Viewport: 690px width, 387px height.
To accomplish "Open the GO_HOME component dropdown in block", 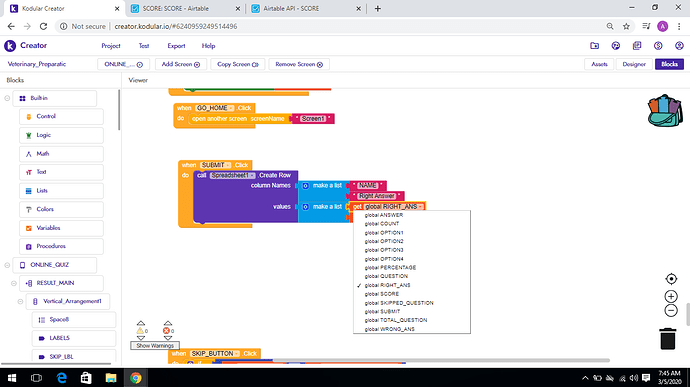I will click(215, 108).
